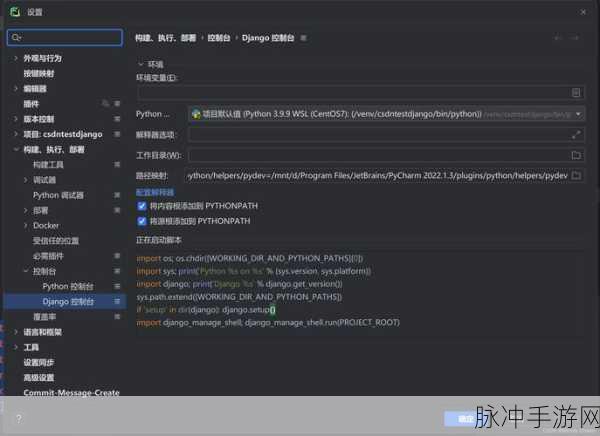The image size is (600, 436).
Task: Collapse the 控制台 tree node
Action: (x=26, y=271)
